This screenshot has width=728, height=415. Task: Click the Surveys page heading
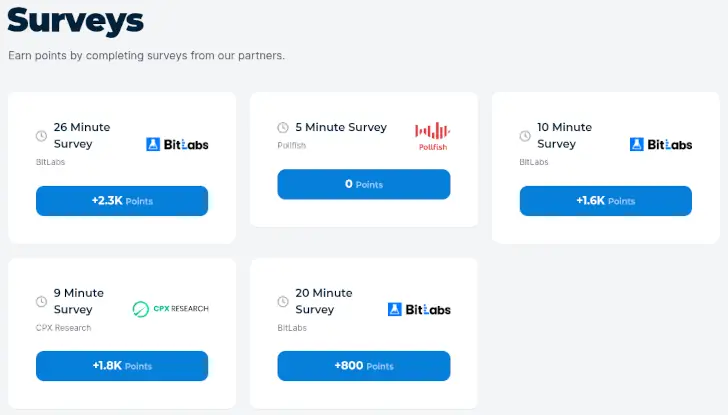pos(75,20)
